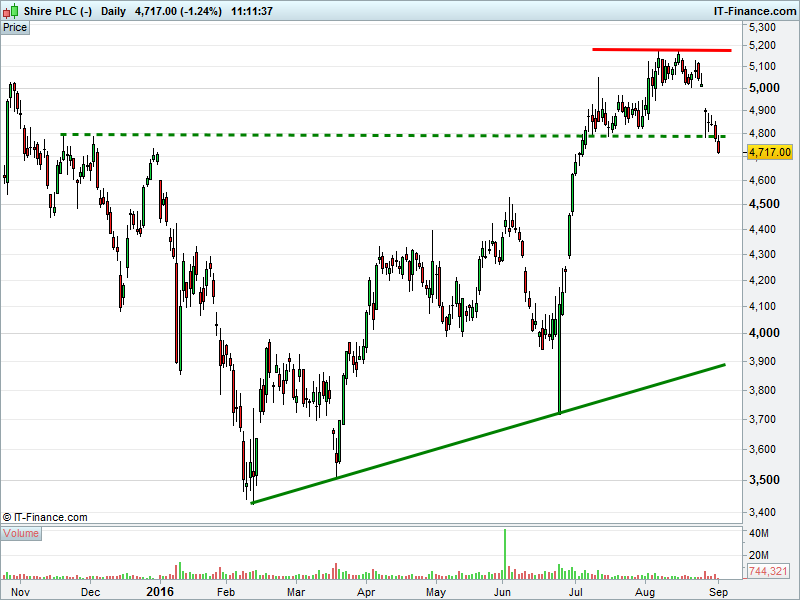Click the IT-Finance.com link at top right

(x=755, y=11)
